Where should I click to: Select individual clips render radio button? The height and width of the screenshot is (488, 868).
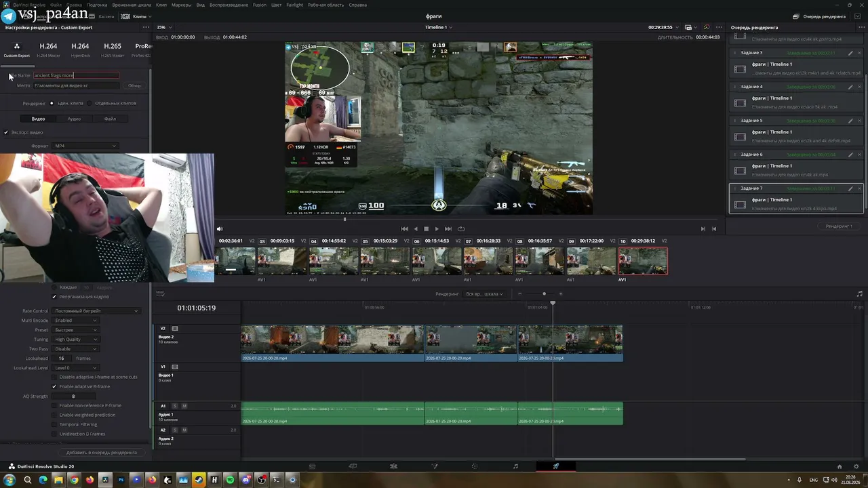(x=90, y=103)
